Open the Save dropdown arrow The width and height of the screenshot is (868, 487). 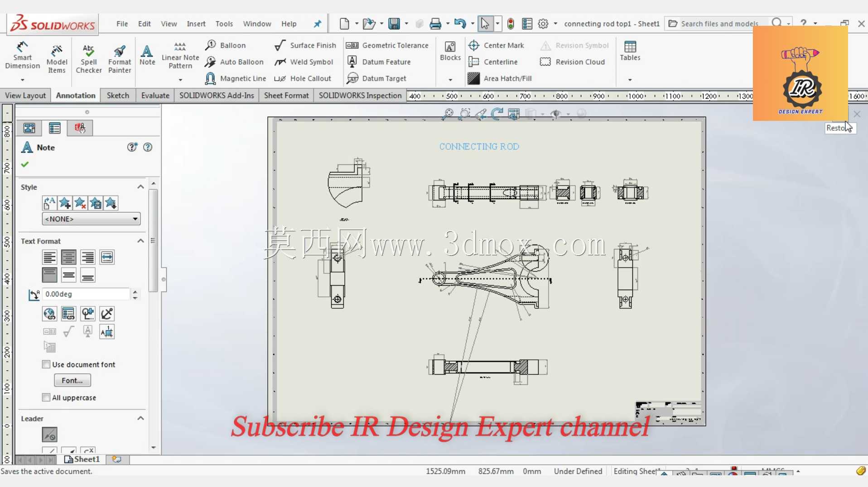[406, 24]
